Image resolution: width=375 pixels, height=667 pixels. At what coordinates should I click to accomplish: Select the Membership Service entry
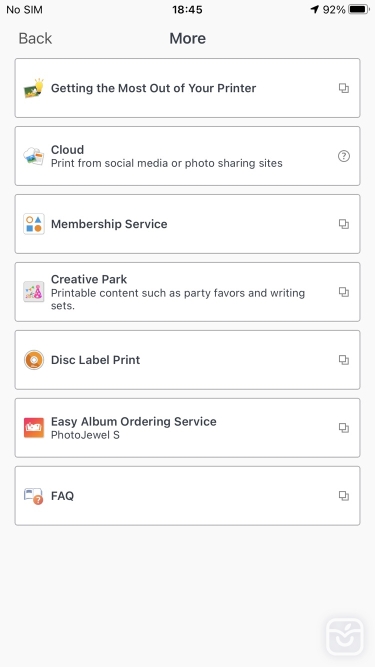click(x=188, y=224)
